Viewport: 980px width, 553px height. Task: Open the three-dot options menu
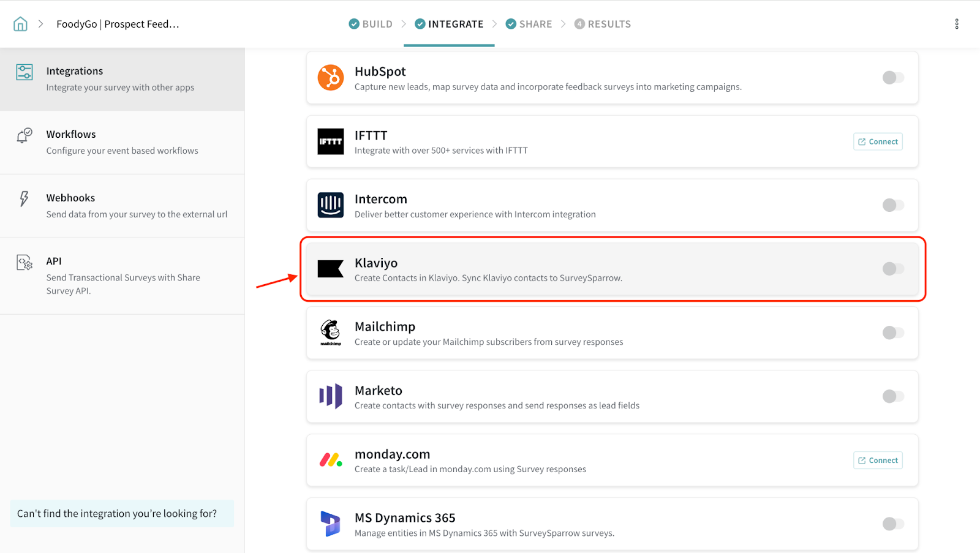click(x=956, y=24)
